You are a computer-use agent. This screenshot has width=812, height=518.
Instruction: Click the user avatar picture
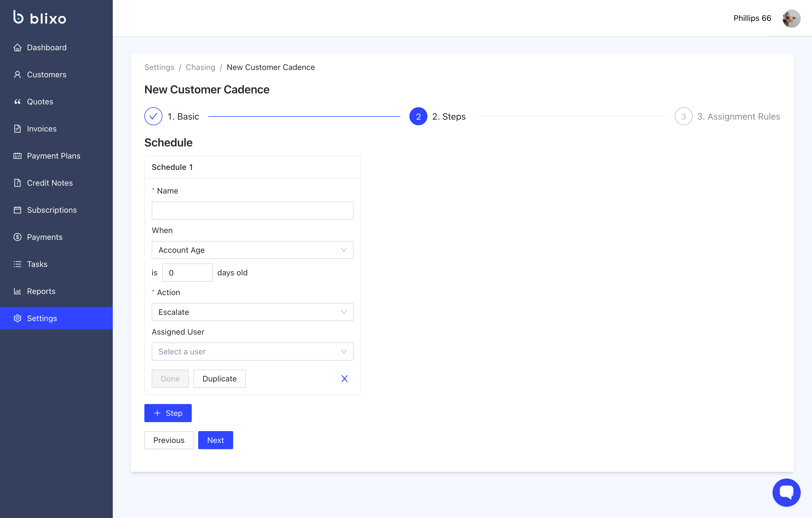tap(791, 18)
